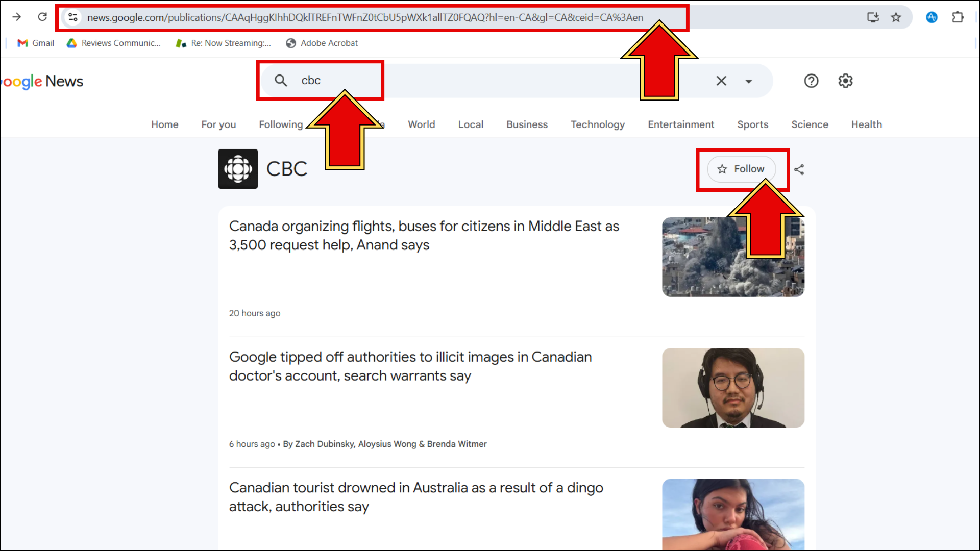
Task: Switch to the Entertainment tab
Action: (681, 124)
